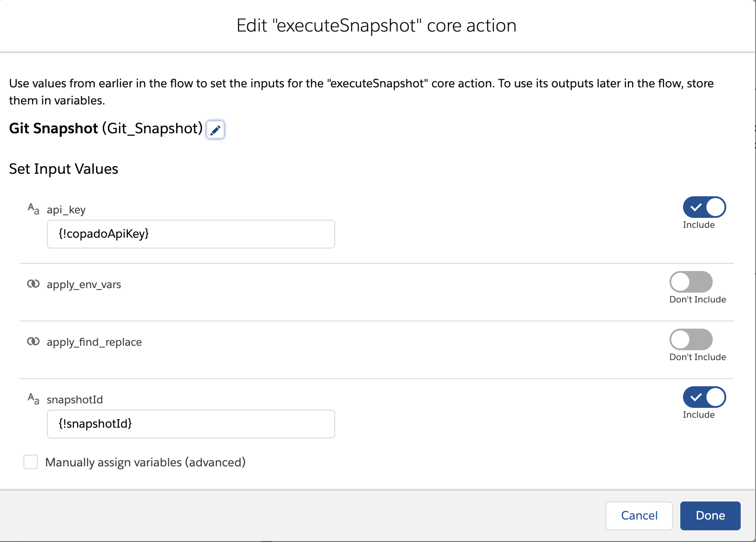Click the pencil edit icon beside Git Snapshot
756x542 pixels.
tap(215, 130)
